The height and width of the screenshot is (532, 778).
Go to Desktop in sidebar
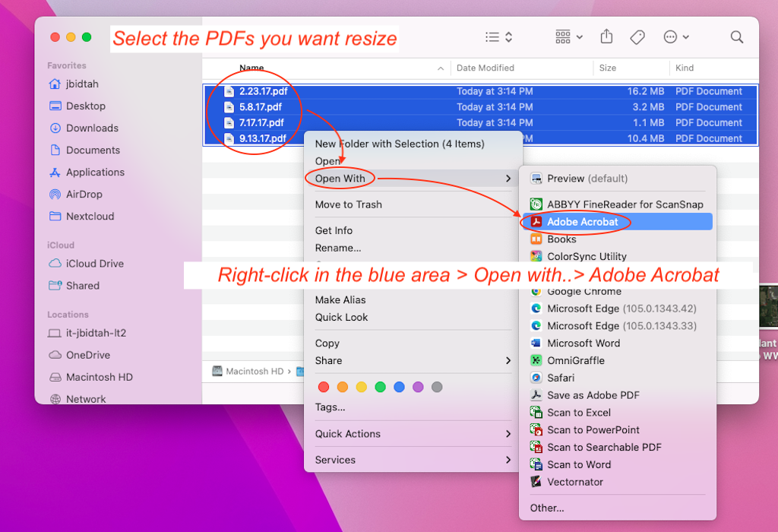point(77,106)
